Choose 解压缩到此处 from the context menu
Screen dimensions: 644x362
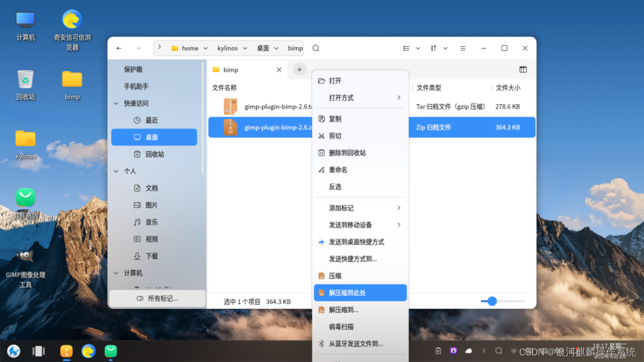360,293
